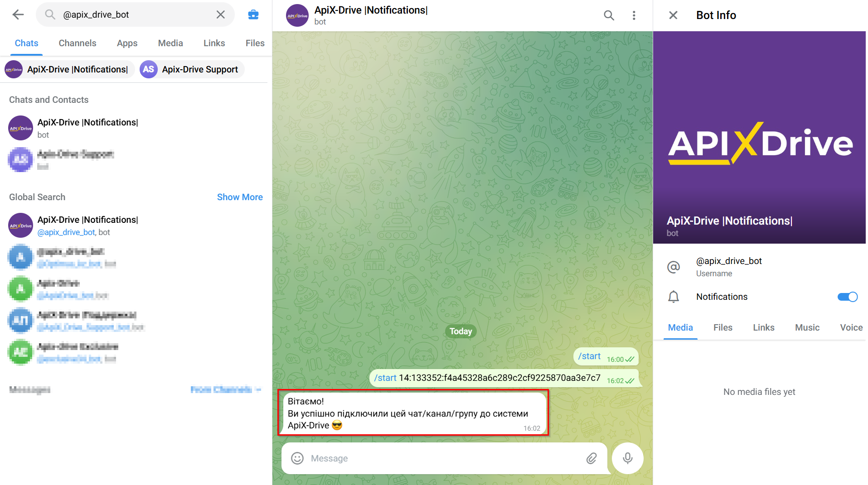Close the Bot Info panel

(673, 15)
